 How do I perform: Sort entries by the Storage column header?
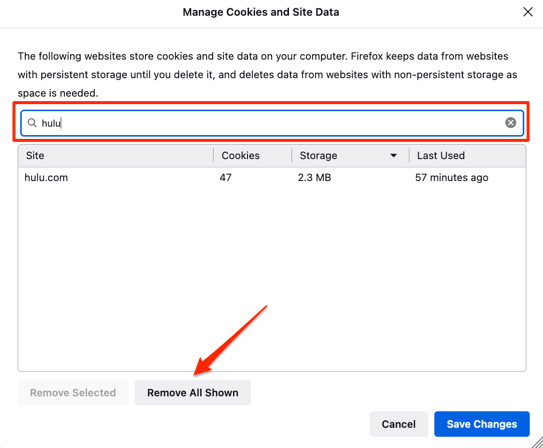tap(350, 155)
